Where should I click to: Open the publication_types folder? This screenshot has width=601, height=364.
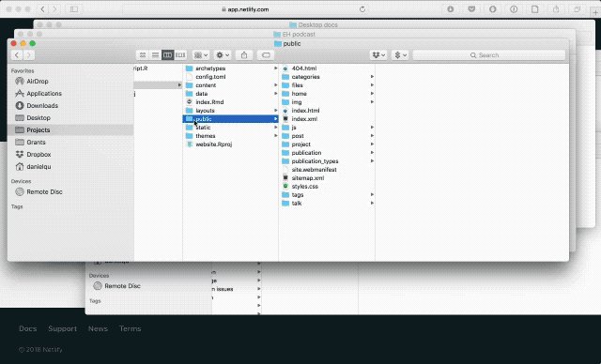pos(327,161)
